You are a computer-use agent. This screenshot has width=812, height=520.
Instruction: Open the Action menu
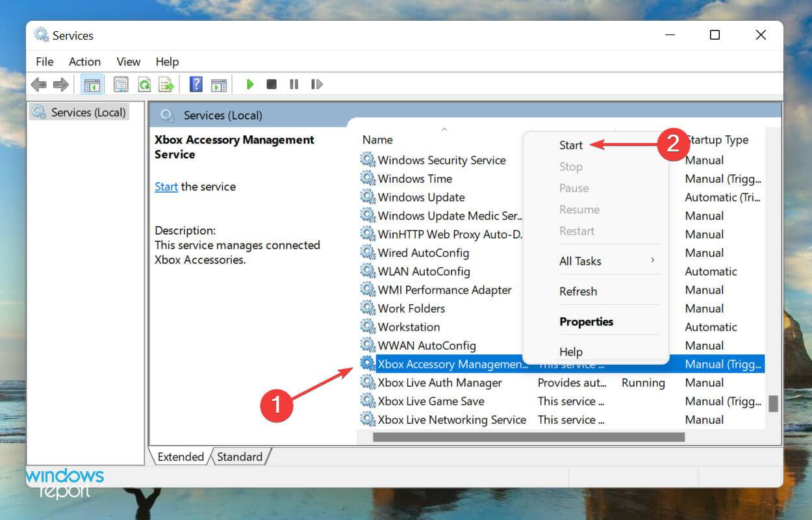point(84,62)
